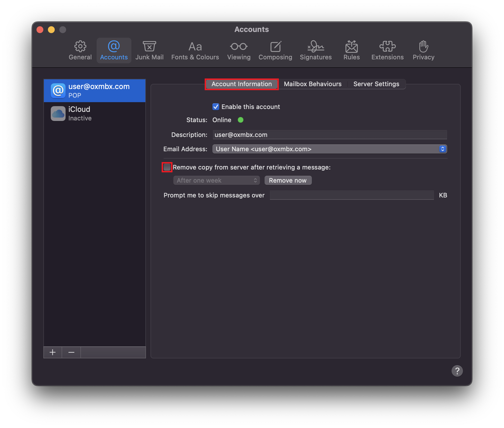This screenshot has height=428, width=504.
Task: Add a new mail account
Action: [52, 352]
